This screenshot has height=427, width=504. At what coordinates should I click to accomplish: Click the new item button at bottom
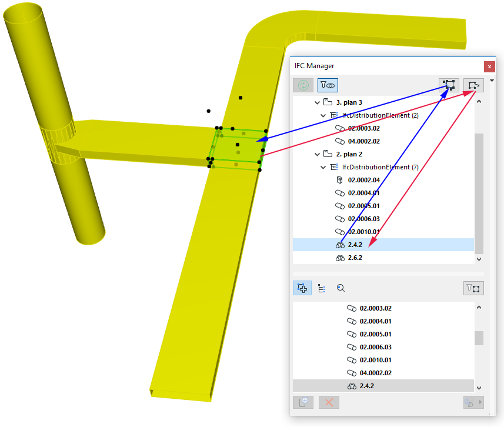tap(303, 402)
